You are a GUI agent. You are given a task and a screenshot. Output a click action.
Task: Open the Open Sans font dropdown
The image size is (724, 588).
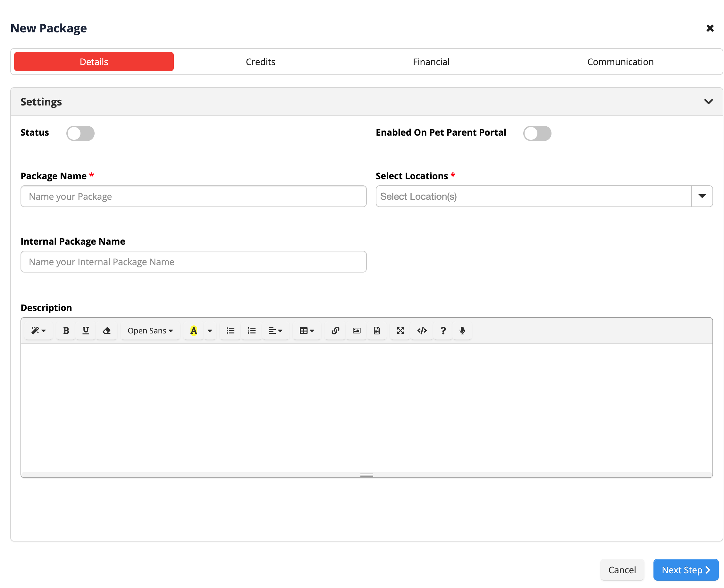[150, 331]
